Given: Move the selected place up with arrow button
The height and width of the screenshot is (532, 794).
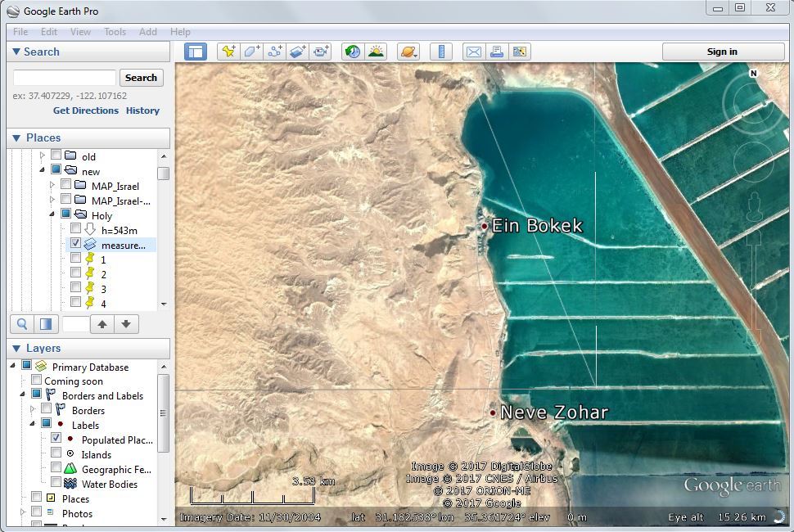Looking at the screenshot, I should [102, 324].
